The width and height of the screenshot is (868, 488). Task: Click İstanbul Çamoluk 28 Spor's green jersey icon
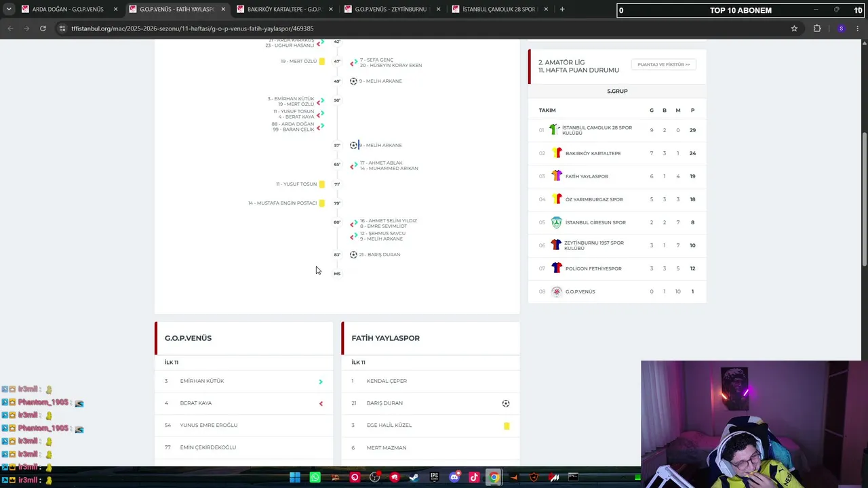tap(554, 130)
